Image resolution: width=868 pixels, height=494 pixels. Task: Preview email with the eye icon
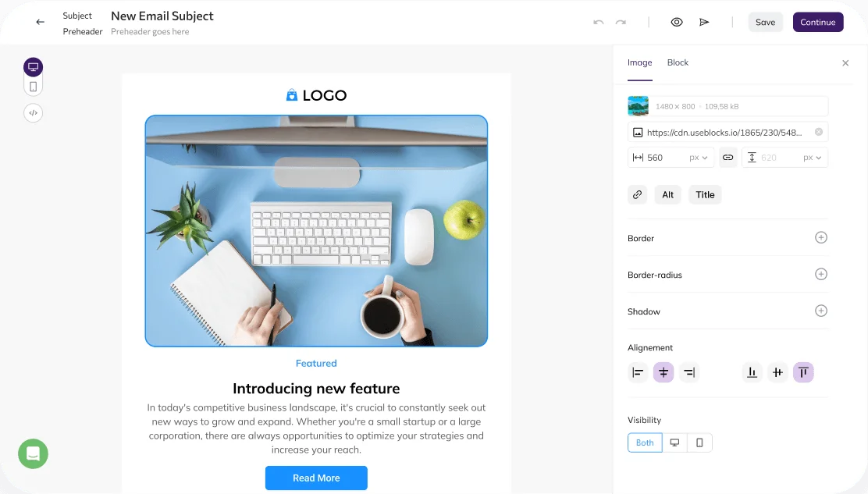pyautogui.click(x=677, y=22)
